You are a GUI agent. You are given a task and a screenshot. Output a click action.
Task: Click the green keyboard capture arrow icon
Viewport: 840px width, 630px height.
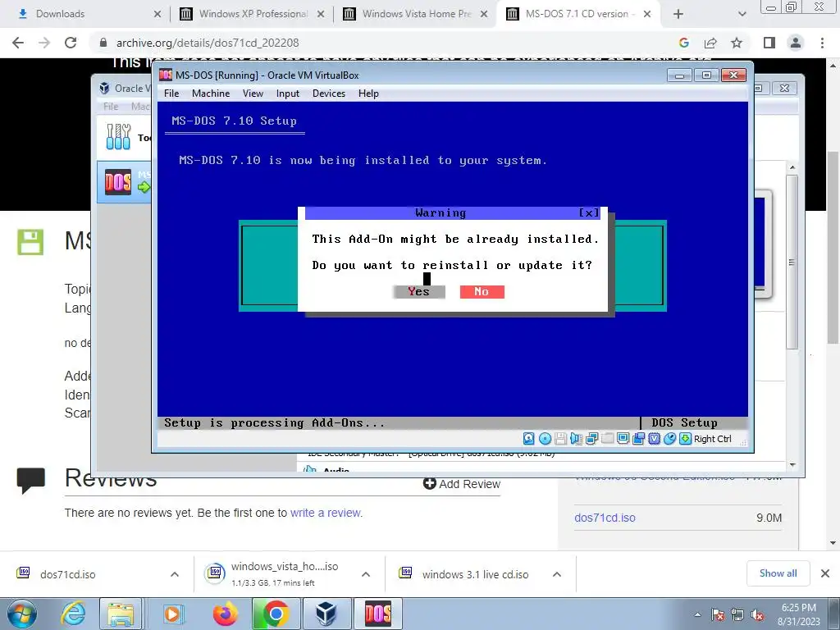coord(685,439)
